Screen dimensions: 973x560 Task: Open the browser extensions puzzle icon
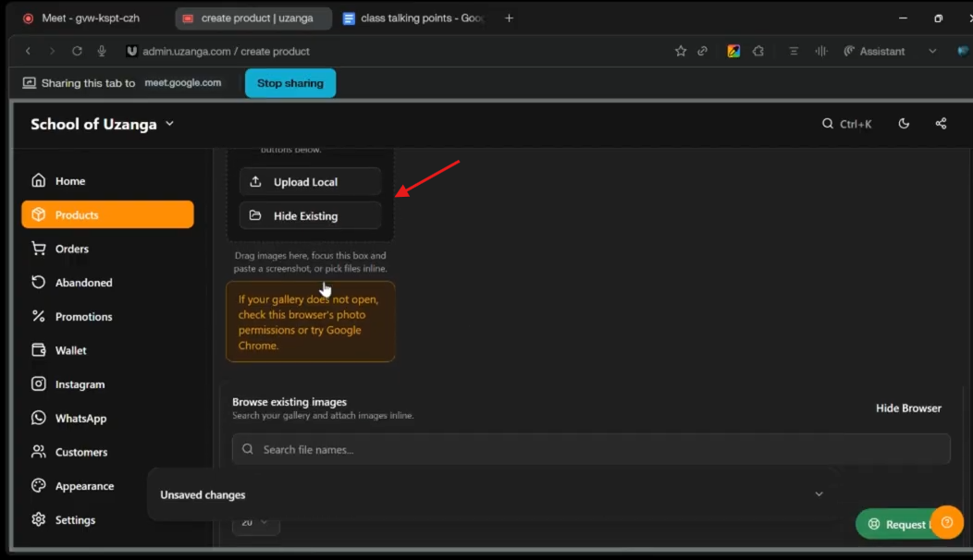coord(758,51)
